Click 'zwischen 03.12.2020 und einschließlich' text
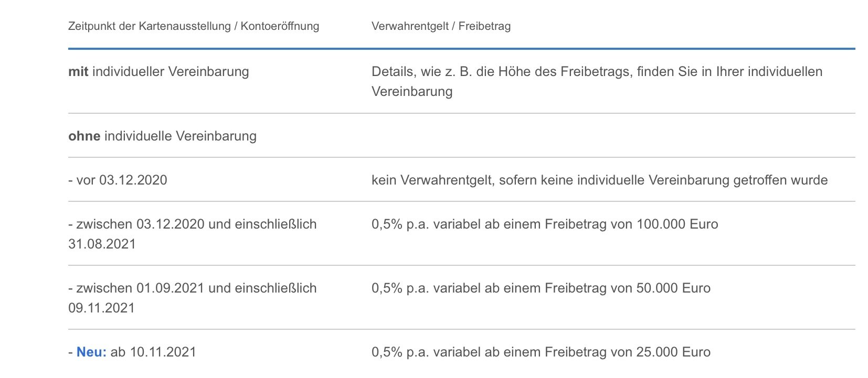The image size is (868, 378). point(196,224)
